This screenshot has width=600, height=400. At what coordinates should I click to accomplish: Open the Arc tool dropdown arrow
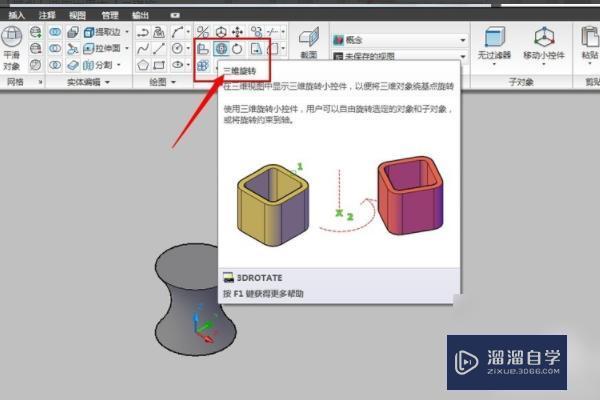click(188, 32)
